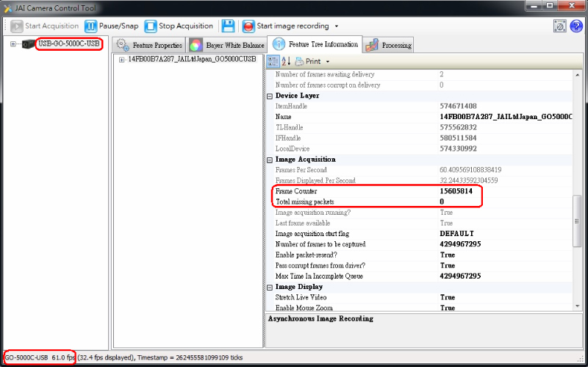Click the help question mark icon
The image size is (588, 367).
click(575, 26)
